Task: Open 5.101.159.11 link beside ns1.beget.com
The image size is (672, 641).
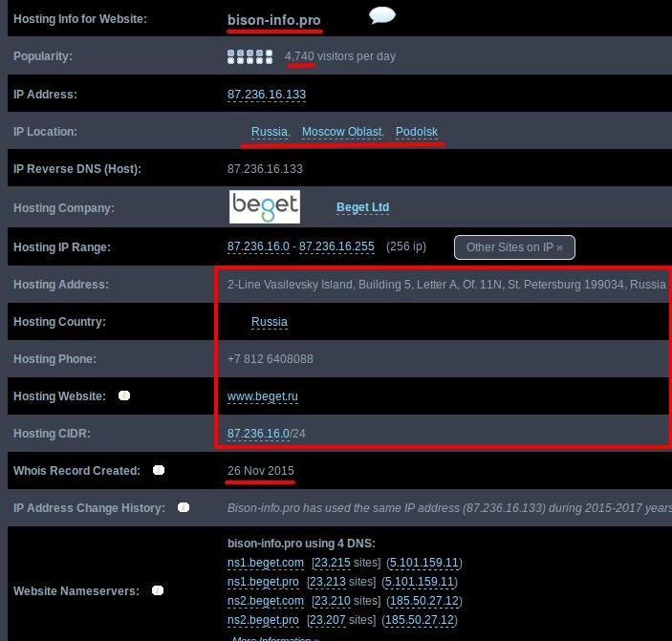Action: click(x=424, y=563)
